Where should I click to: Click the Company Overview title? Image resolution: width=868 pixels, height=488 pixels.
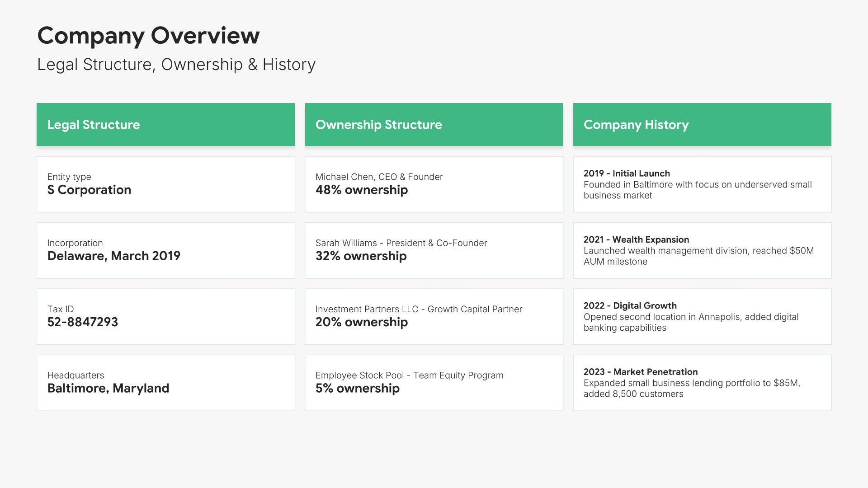[148, 36]
